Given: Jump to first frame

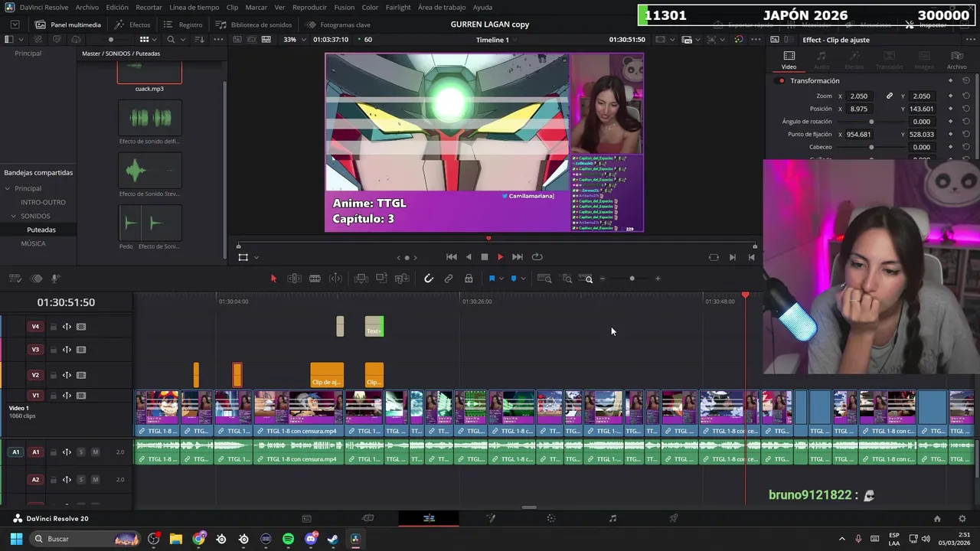Looking at the screenshot, I should pyautogui.click(x=452, y=257).
